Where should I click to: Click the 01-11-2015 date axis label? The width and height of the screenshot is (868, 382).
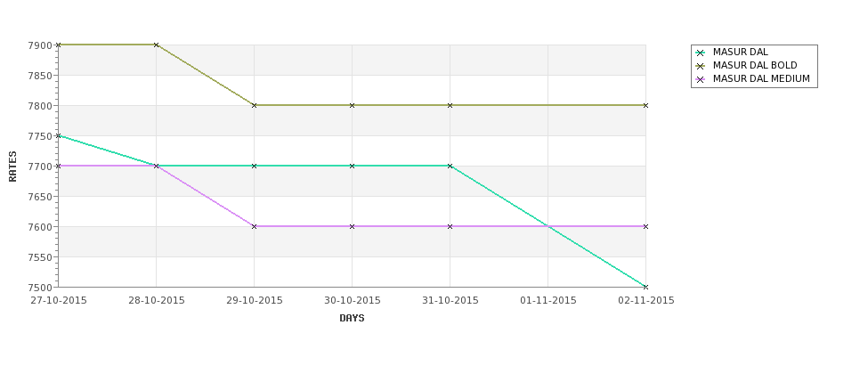(x=548, y=301)
